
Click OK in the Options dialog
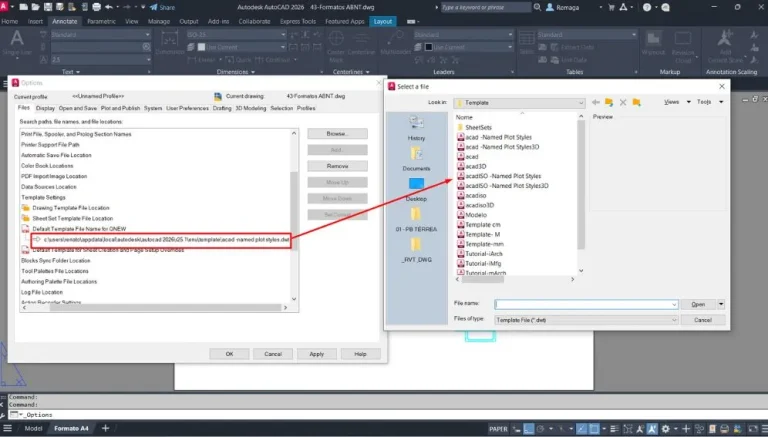click(229, 354)
